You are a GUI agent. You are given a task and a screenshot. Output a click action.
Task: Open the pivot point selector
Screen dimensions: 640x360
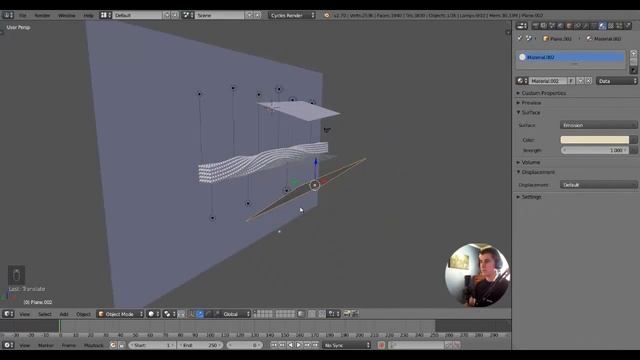pos(169,314)
